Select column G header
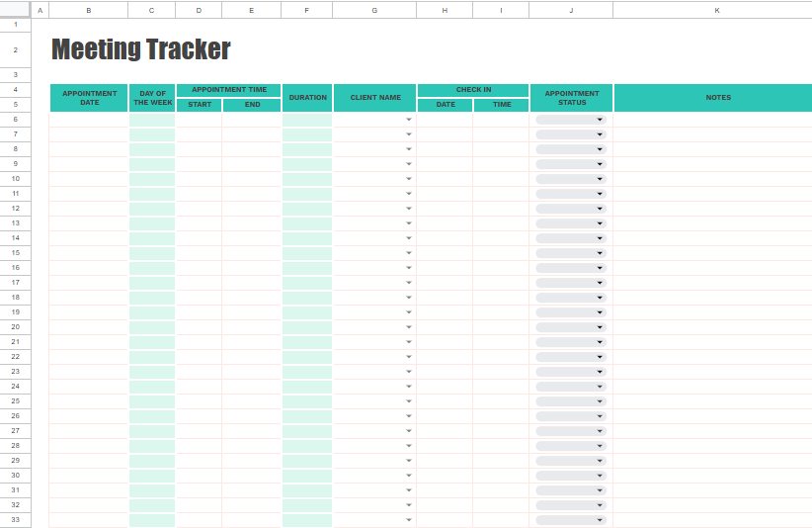 [374, 10]
